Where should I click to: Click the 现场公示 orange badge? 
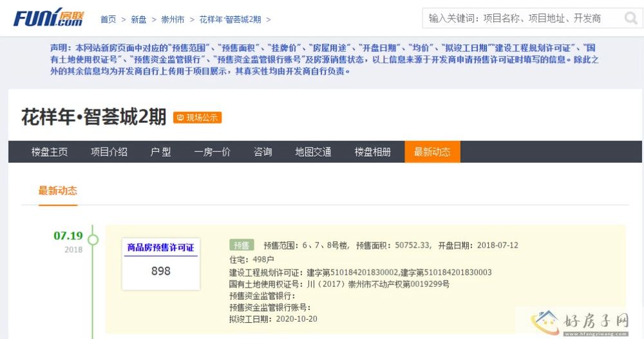pyautogui.click(x=198, y=118)
